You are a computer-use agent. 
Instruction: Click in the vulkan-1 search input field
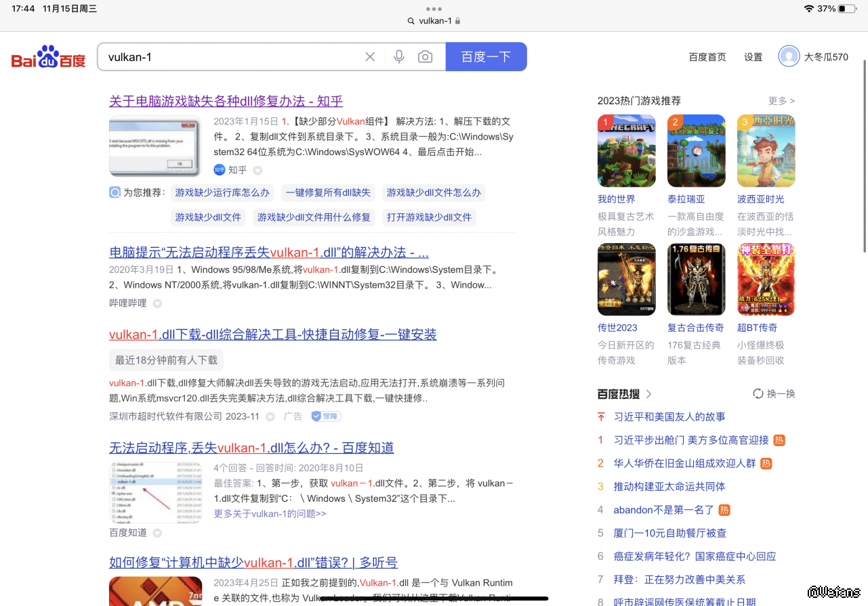pyautogui.click(x=230, y=57)
